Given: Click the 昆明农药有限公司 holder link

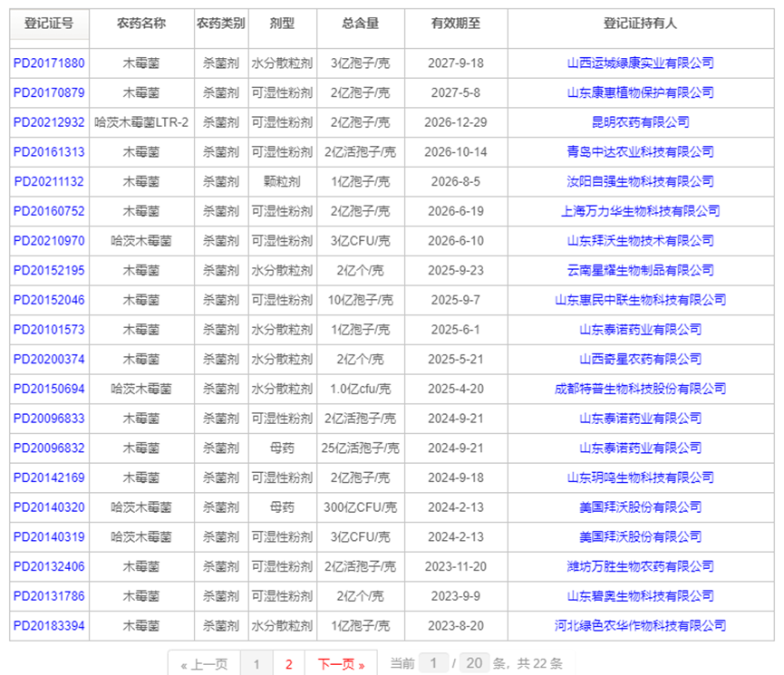Looking at the screenshot, I should coord(641,122).
